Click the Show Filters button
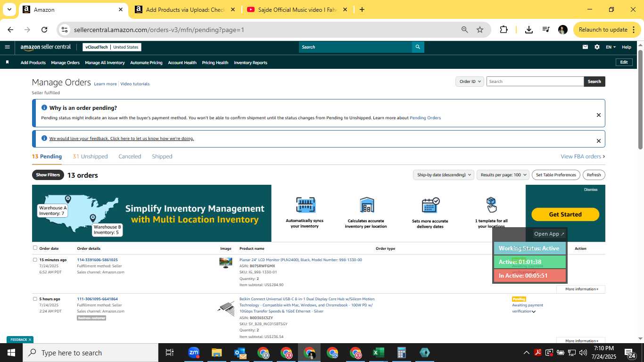644x362 pixels. click(48, 175)
